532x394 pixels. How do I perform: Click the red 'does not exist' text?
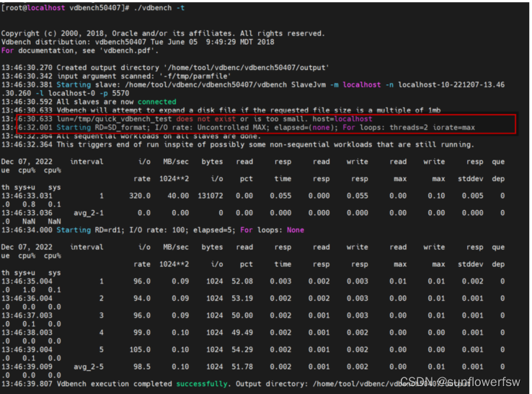(205, 119)
